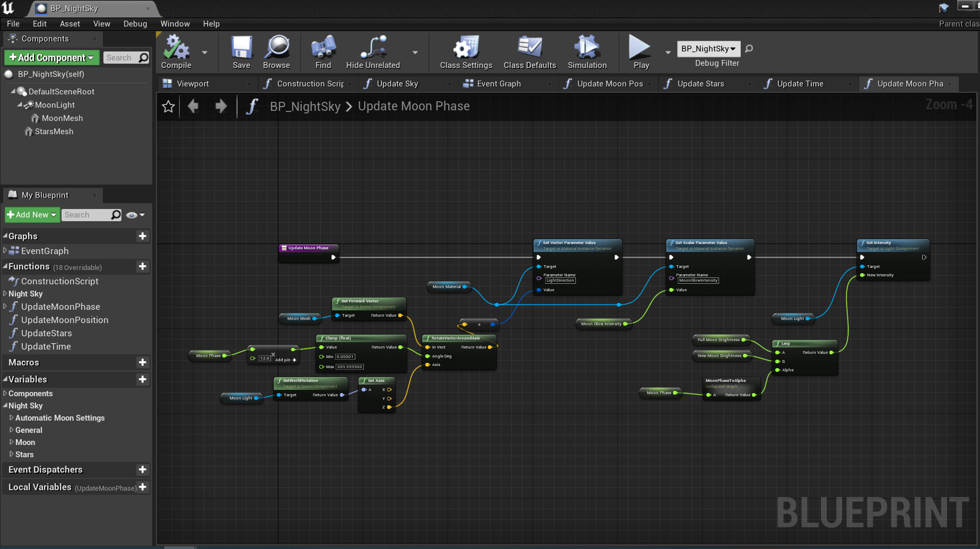Open the Window menu

(175, 23)
